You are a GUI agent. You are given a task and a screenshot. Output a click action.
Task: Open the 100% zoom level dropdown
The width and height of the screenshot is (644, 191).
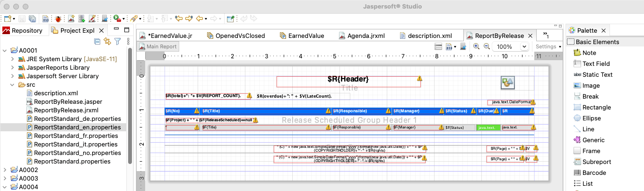[524, 47]
